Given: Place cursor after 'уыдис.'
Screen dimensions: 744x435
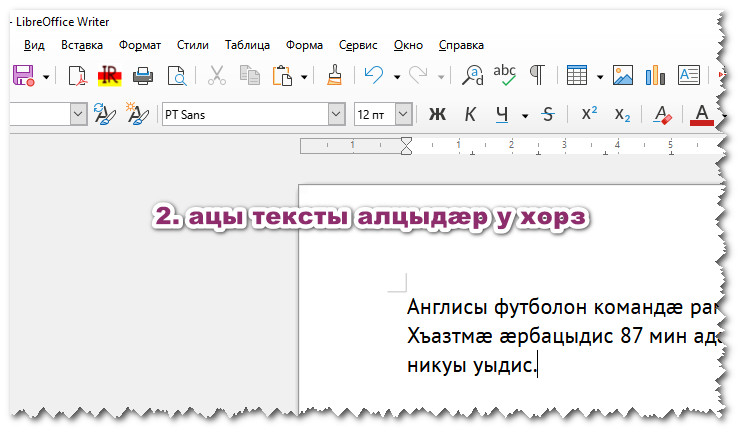Looking at the screenshot, I should click(x=538, y=365).
